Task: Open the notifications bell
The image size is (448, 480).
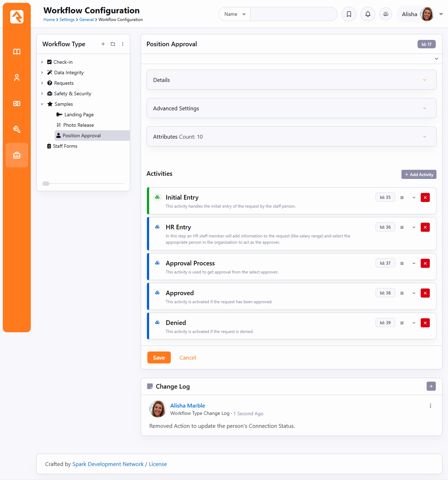Action: pyautogui.click(x=367, y=14)
